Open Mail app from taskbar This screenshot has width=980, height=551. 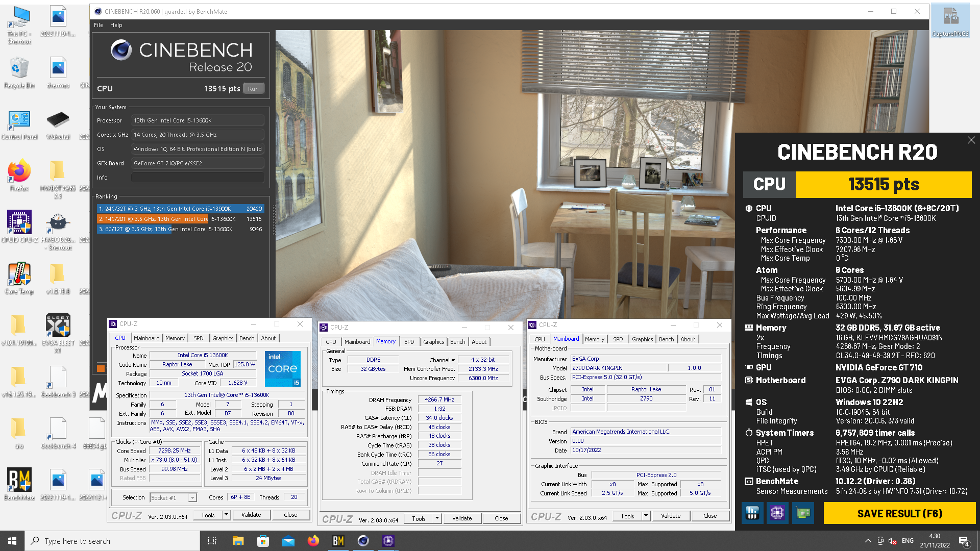tap(288, 541)
